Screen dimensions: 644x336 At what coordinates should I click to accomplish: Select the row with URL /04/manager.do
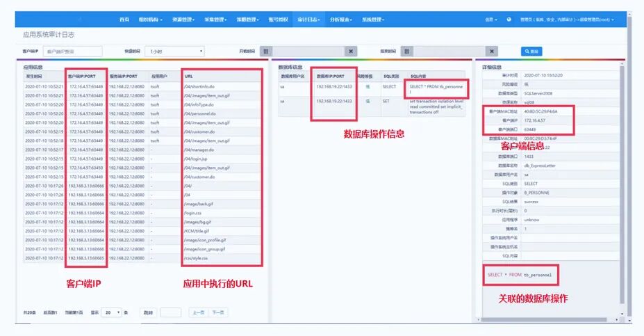pos(142,150)
